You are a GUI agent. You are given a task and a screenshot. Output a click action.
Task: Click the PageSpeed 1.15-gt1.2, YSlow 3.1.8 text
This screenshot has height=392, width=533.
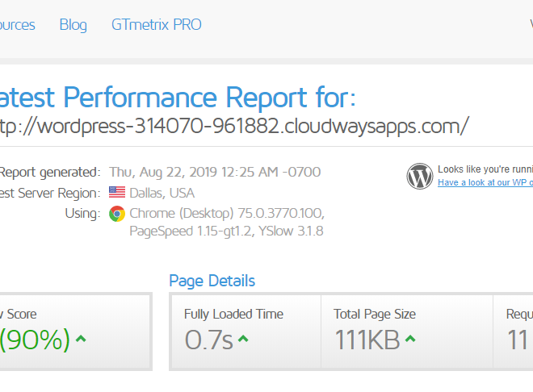(226, 231)
